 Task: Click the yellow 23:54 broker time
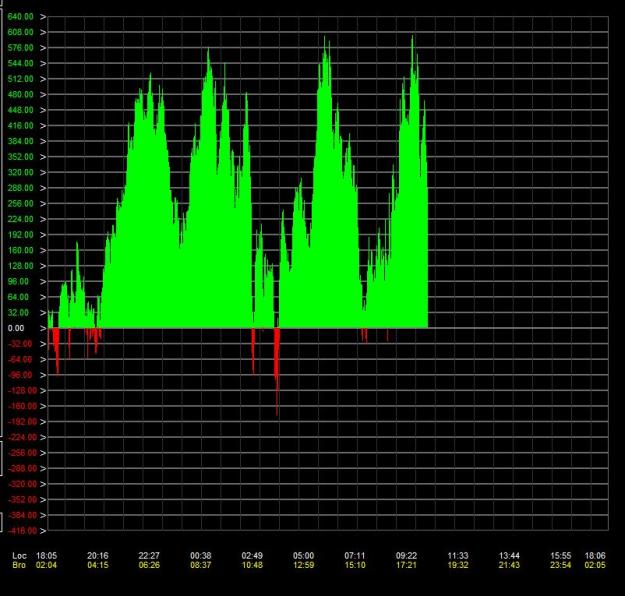pyautogui.click(x=560, y=565)
